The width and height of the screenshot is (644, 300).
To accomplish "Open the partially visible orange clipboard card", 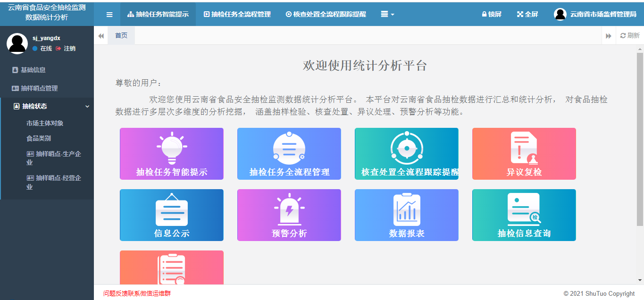I will pyautogui.click(x=172, y=267).
